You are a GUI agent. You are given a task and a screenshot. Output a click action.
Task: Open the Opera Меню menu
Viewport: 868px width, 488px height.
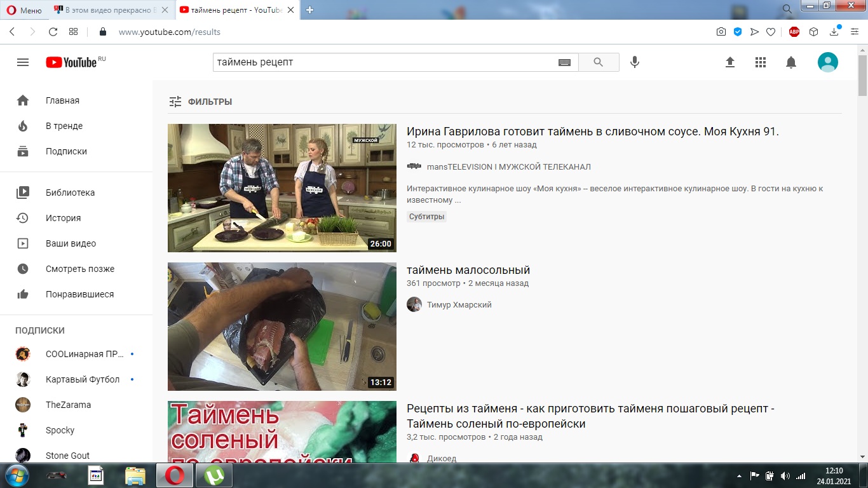24,10
